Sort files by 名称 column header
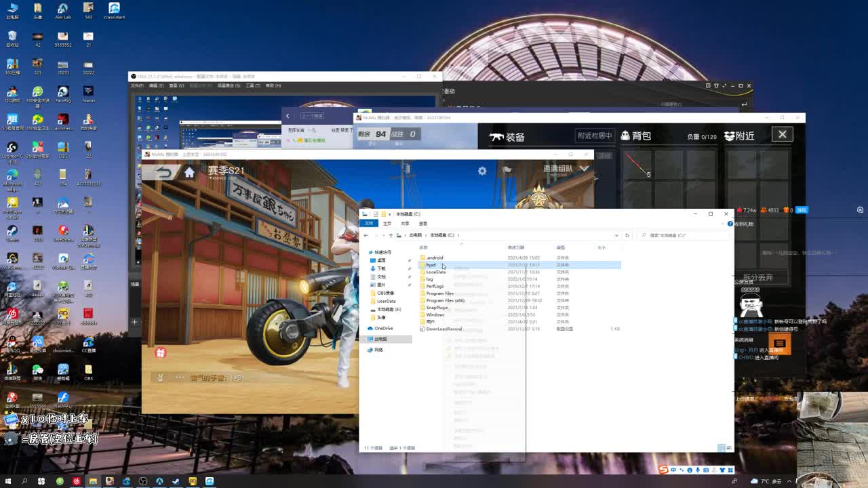The image size is (868, 488). point(423,247)
